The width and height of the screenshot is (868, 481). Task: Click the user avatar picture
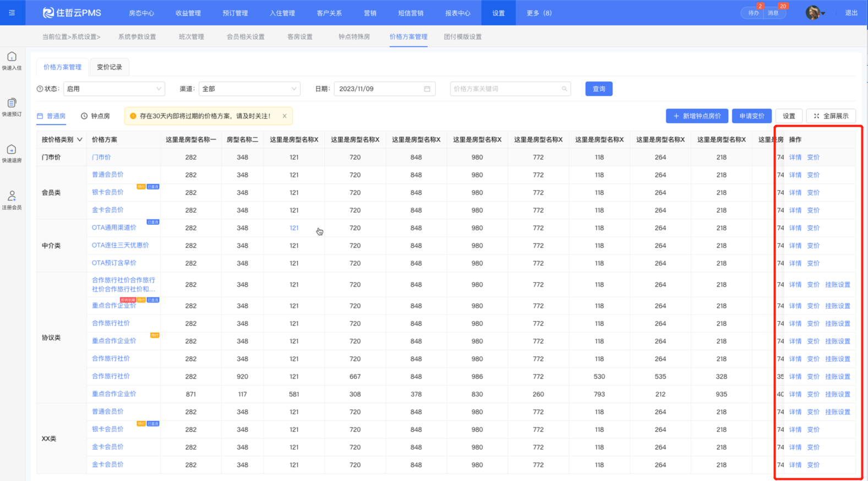click(813, 13)
